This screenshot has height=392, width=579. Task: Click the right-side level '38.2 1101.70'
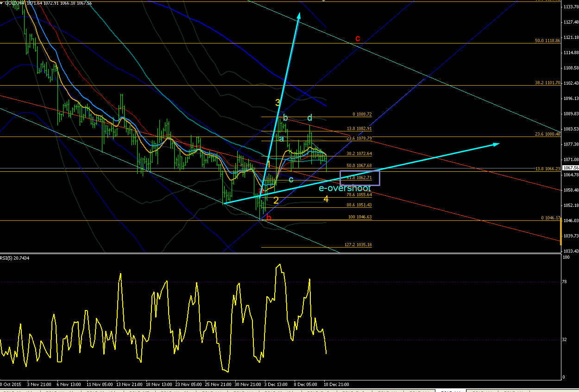548,83
